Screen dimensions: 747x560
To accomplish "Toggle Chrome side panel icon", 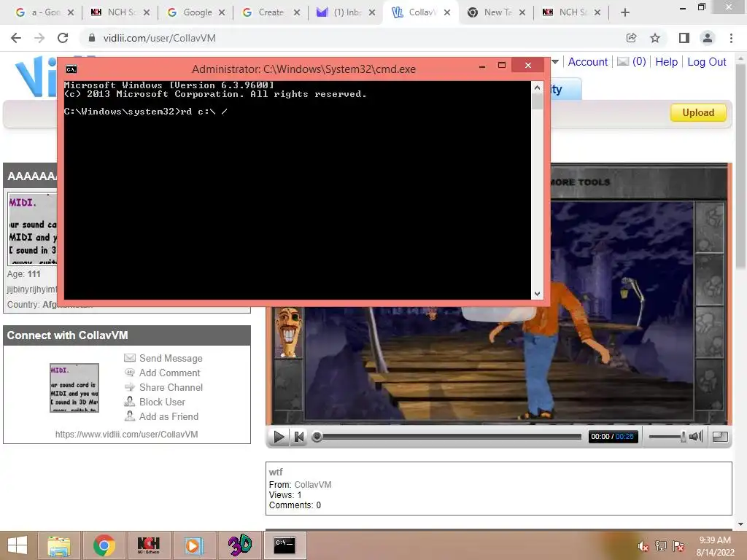I will click(684, 38).
